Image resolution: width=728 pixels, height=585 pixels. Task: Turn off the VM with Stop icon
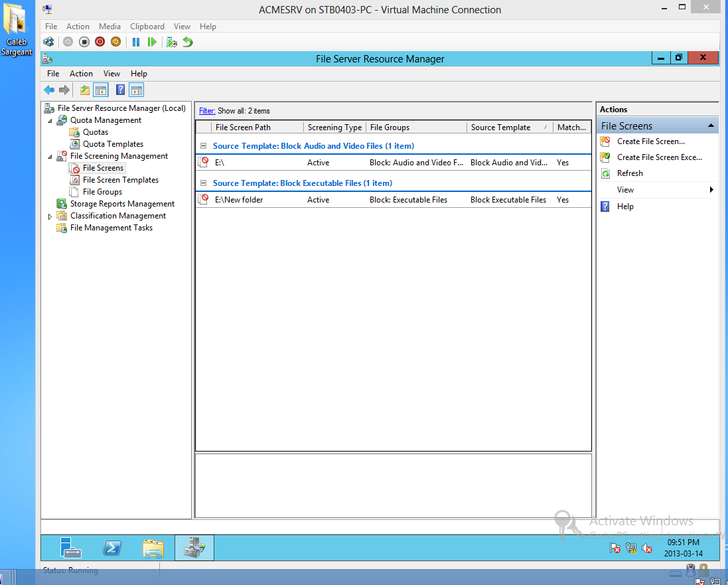[84, 42]
